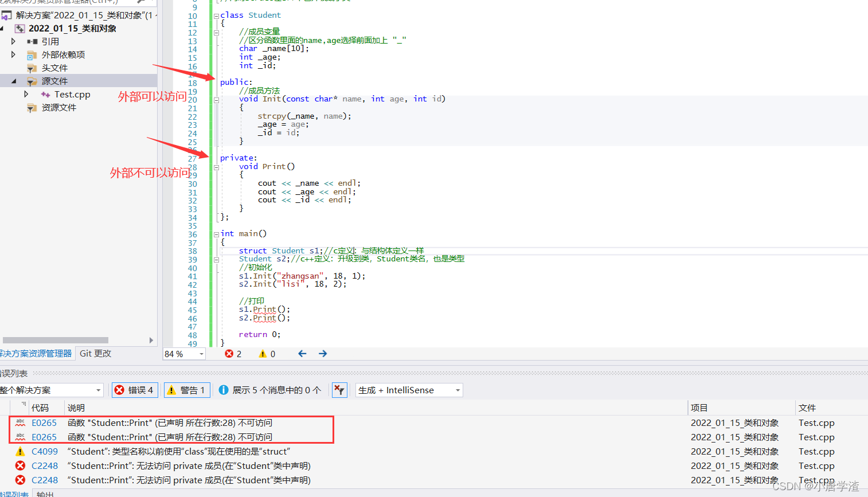Toggle 错误 4 filter in error list
The height and width of the screenshot is (497, 868).
(x=135, y=390)
